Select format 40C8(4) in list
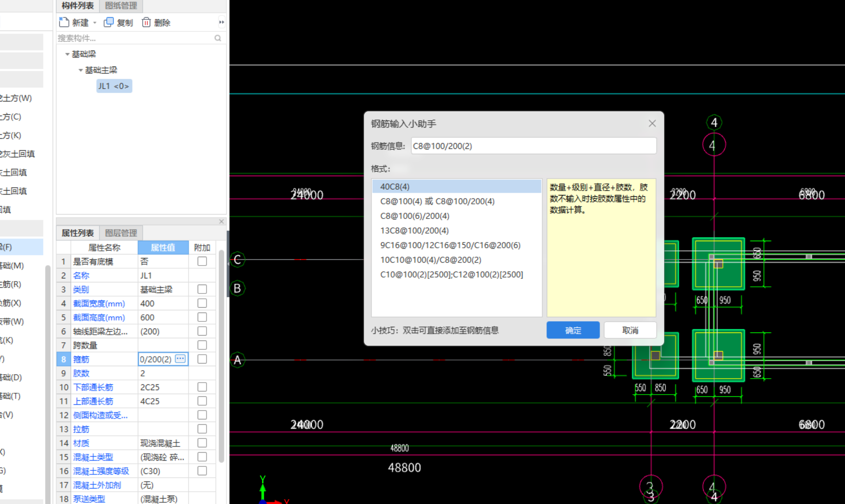The height and width of the screenshot is (504, 845). click(x=457, y=187)
